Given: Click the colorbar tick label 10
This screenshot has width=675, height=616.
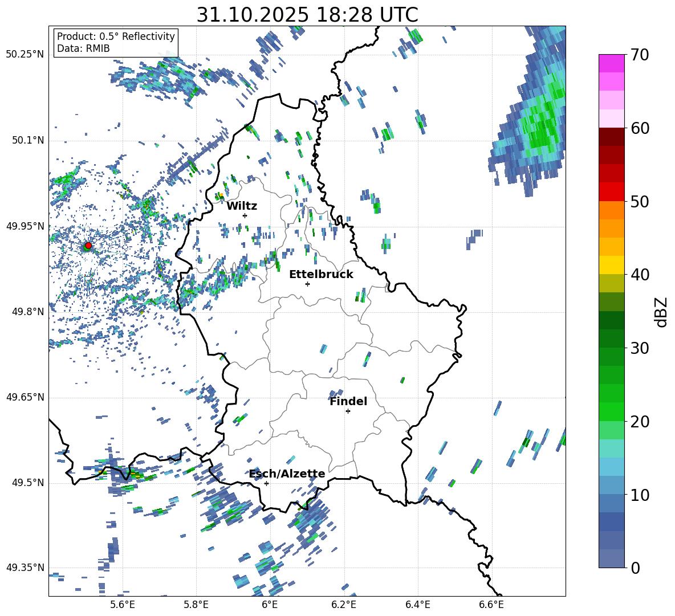Looking at the screenshot, I should click(x=640, y=495).
